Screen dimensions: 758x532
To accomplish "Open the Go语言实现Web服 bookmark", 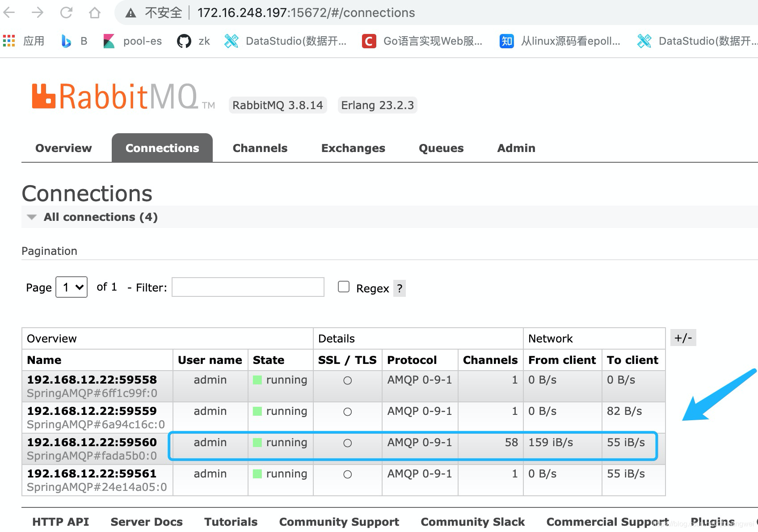I will point(422,41).
